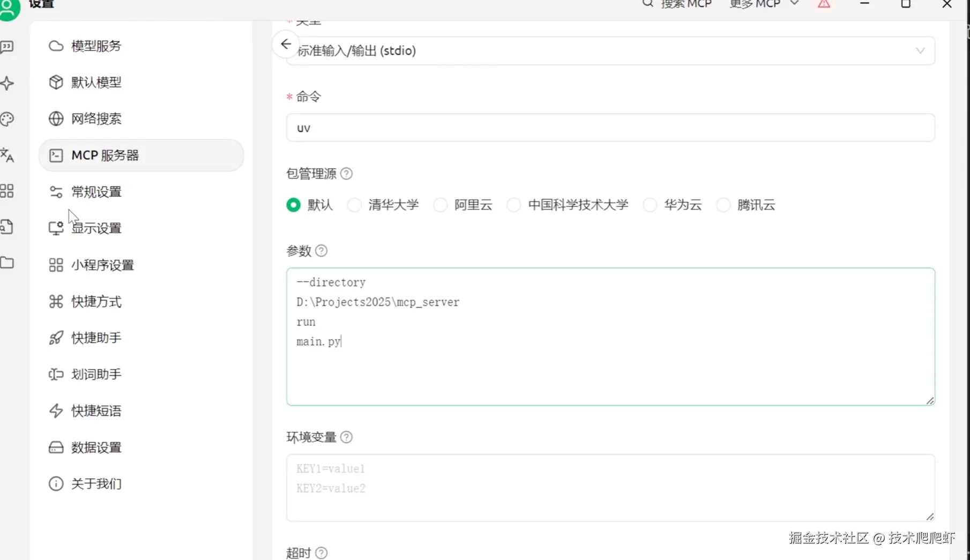This screenshot has width=970, height=560.
Task: Choose 腾讯云 as package source
Action: (x=723, y=205)
